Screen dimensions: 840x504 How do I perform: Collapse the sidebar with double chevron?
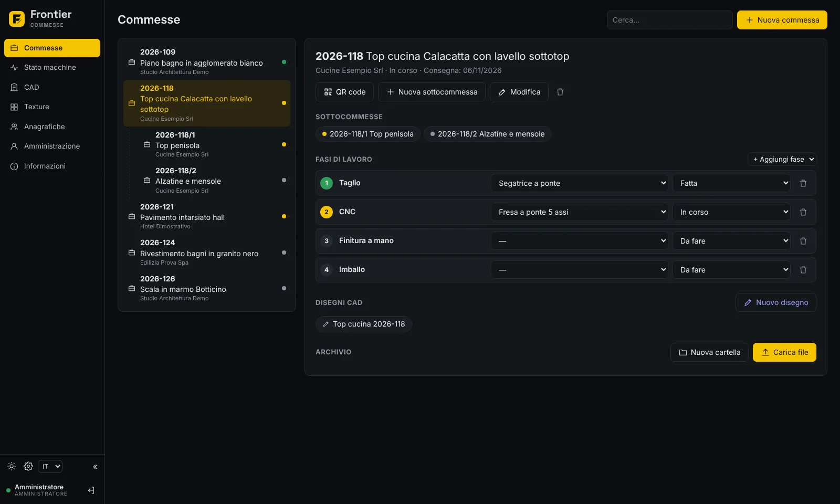tap(95, 466)
